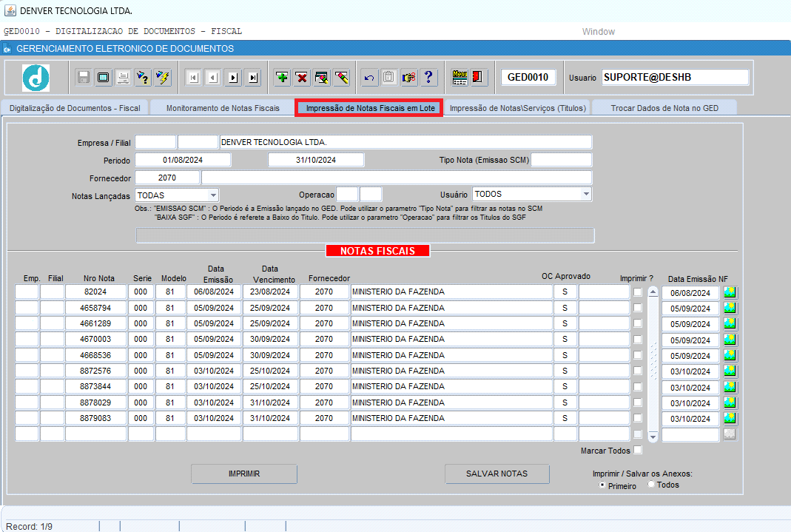Click the clear record eraser icon
The height and width of the screenshot is (532, 791).
tap(342, 78)
